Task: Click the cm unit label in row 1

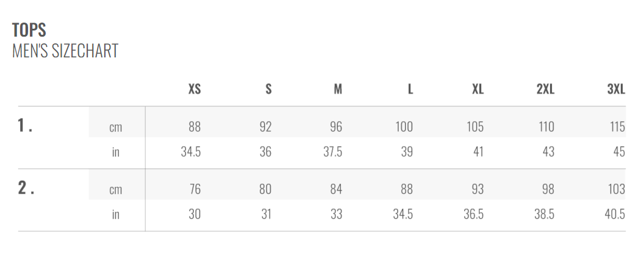Action: point(115,128)
